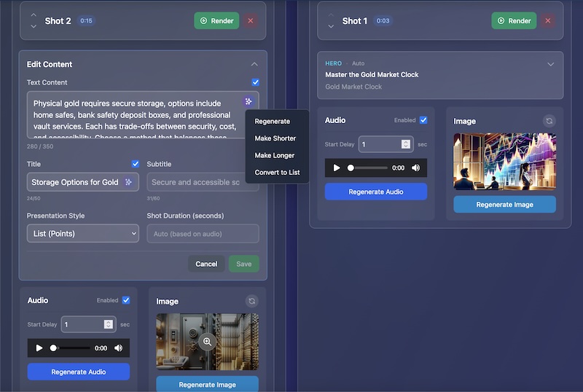Delete Shot 2 with the red X
The image size is (583, 392).
(x=251, y=21)
